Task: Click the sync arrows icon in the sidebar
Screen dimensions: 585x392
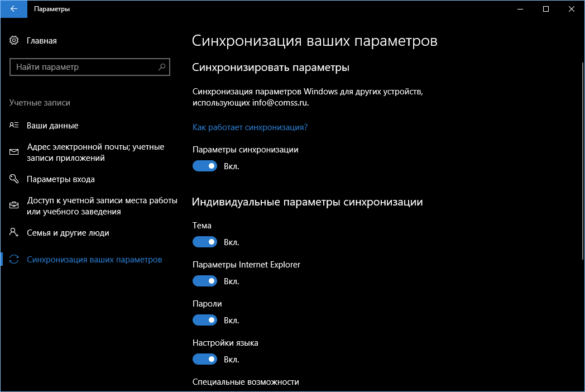Action: [14, 260]
